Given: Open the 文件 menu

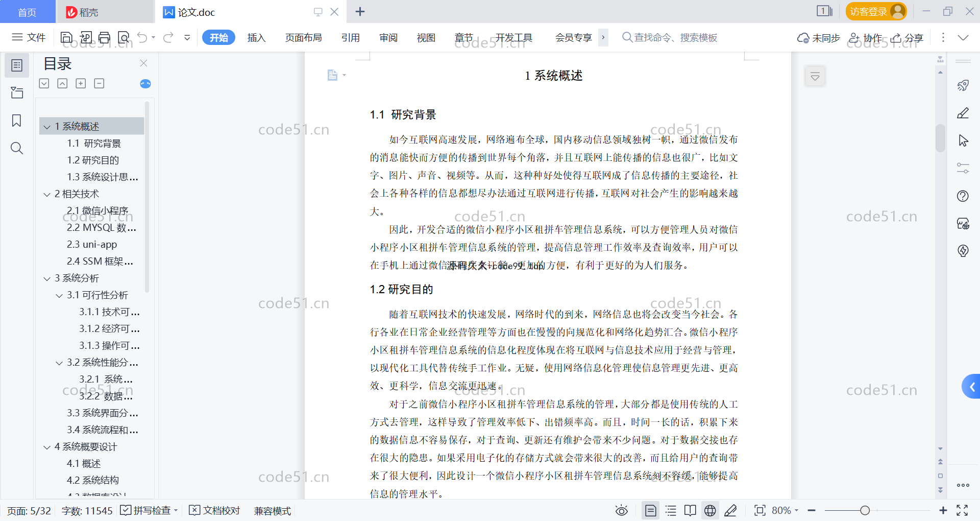Looking at the screenshot, I should pos(29,37).
